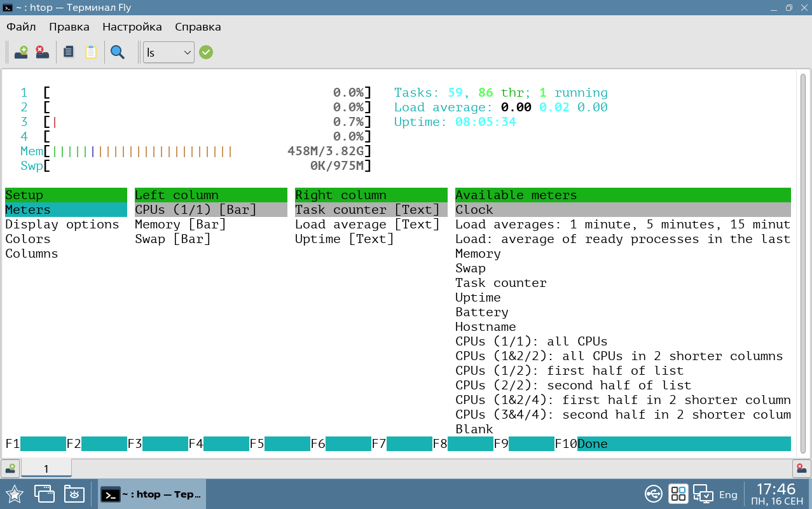812x509 pixels.
Task: Select Load averages: 1 minute entry
Action: (623, 225)
